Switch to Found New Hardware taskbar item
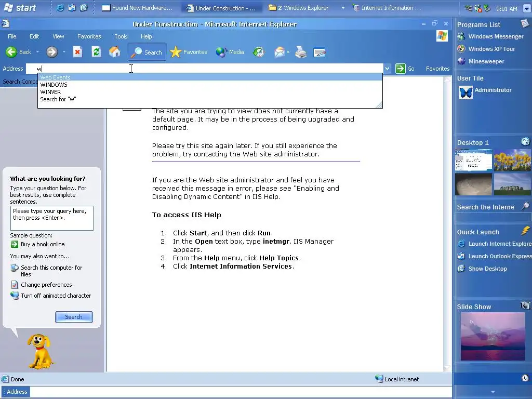 point(137,8)
